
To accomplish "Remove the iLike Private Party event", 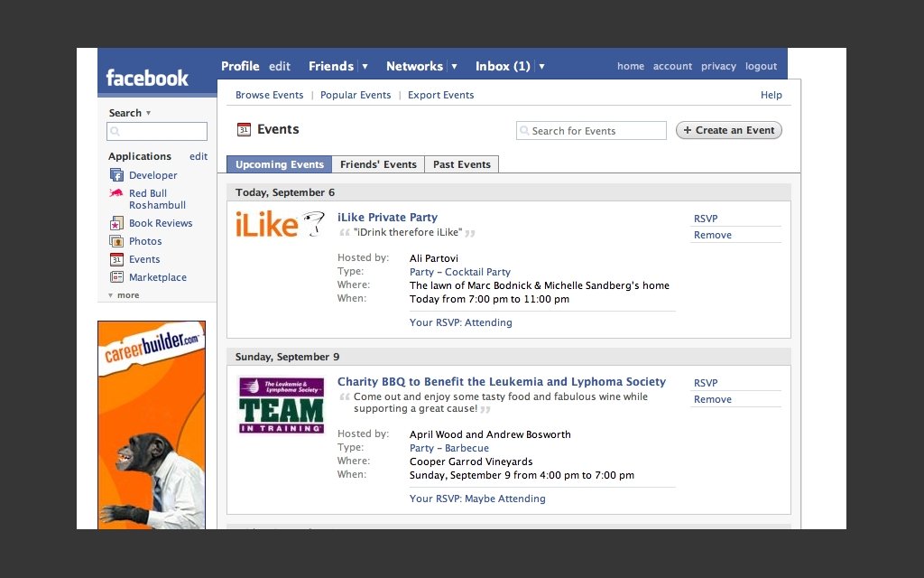I will (713, 235).
